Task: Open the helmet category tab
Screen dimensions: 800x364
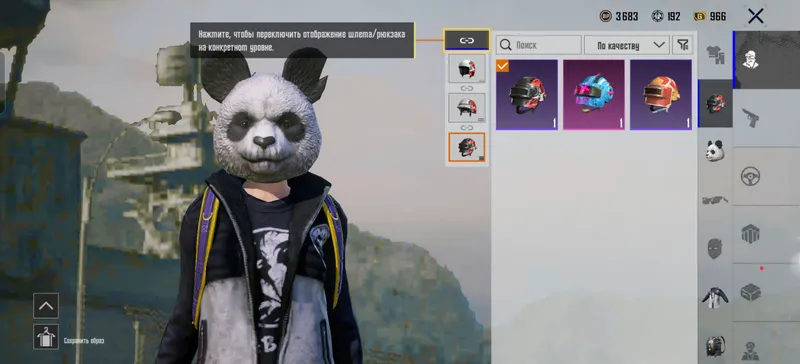Action: click(715, 103)
